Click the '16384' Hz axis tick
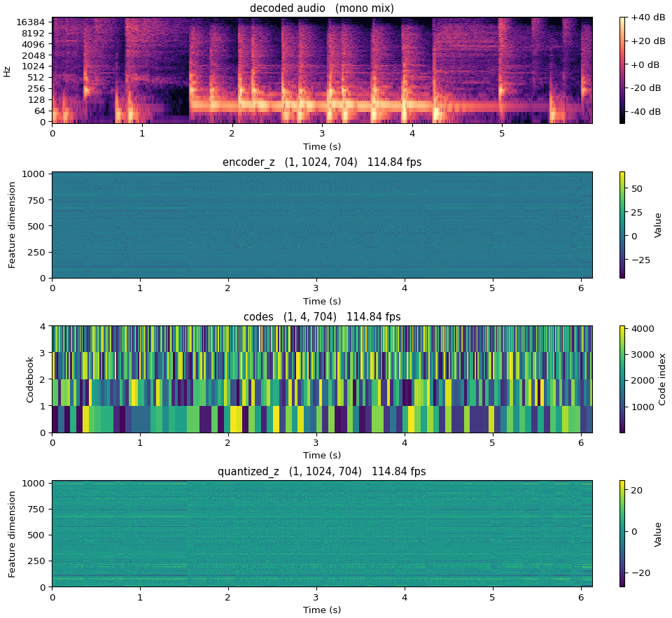Screen dimensions: 672x618 (x=31, y=22)
